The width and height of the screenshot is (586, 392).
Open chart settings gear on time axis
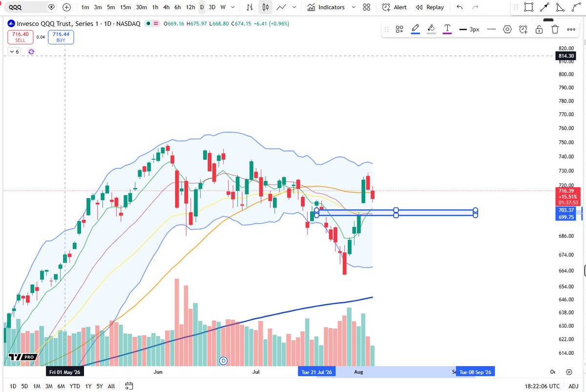(569, 372)
